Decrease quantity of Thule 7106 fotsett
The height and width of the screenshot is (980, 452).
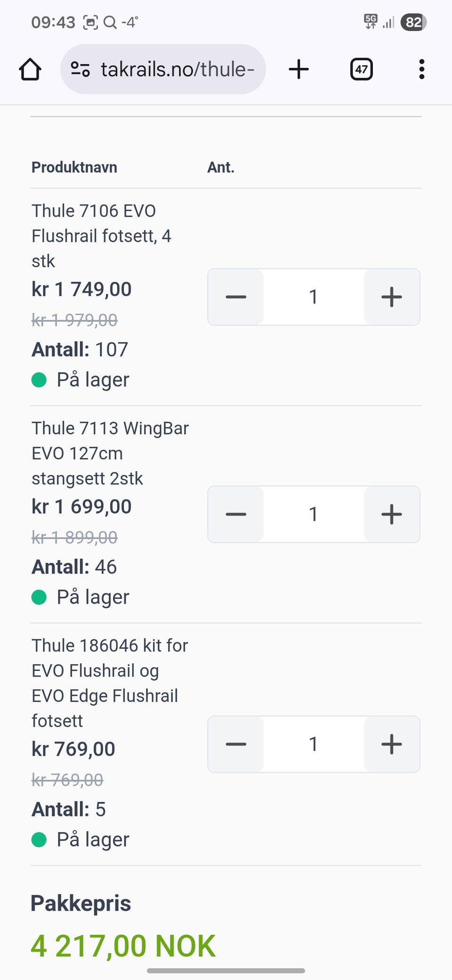pos(236,297)
